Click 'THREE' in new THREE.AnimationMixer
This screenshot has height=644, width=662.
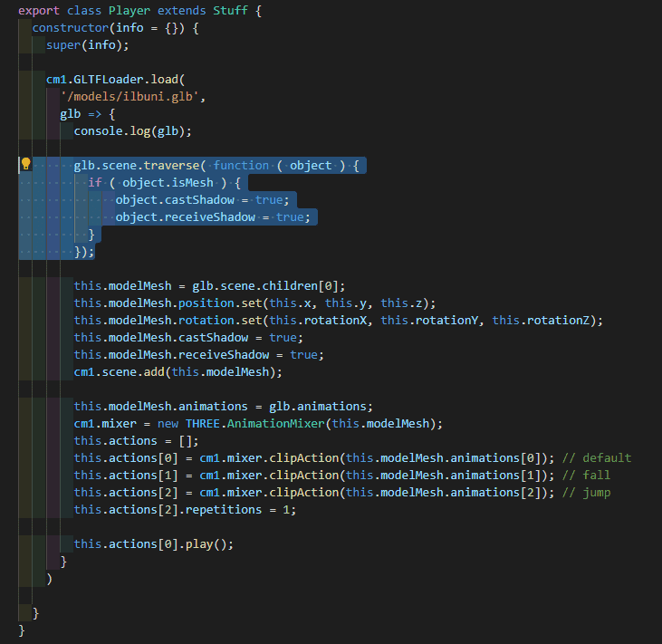pyautogui.click(x=202, y=424)
